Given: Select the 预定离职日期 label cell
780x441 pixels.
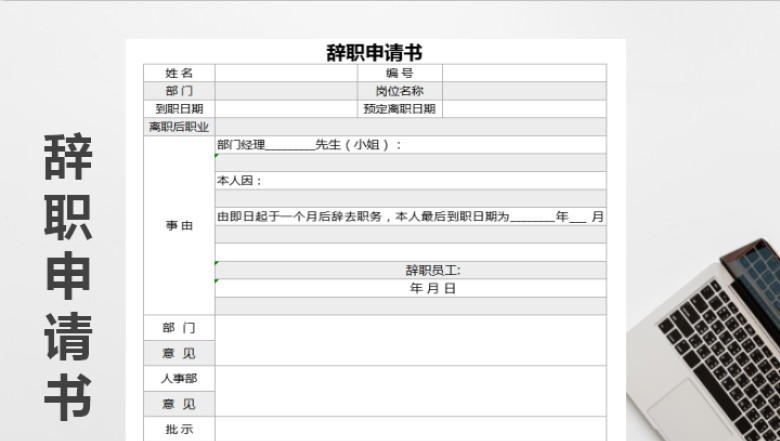Looking at the screenshot, I should [x=400, y=109].
